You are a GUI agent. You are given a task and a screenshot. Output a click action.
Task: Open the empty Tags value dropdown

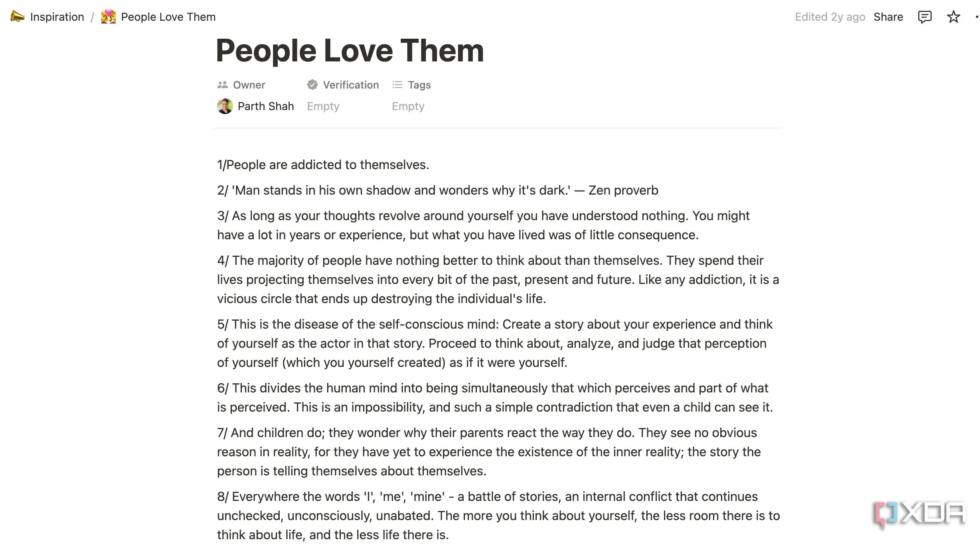(408, 106)
